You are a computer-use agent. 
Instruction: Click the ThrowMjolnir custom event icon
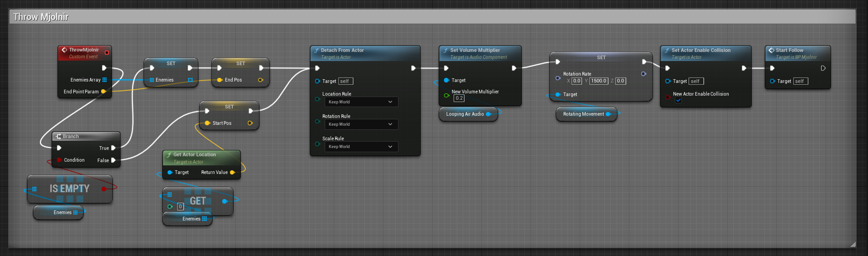64,50
